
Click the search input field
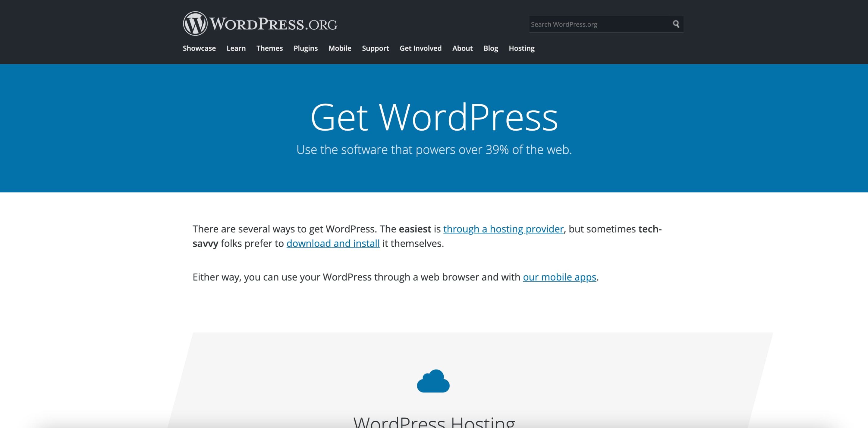[x=598, y=24]
